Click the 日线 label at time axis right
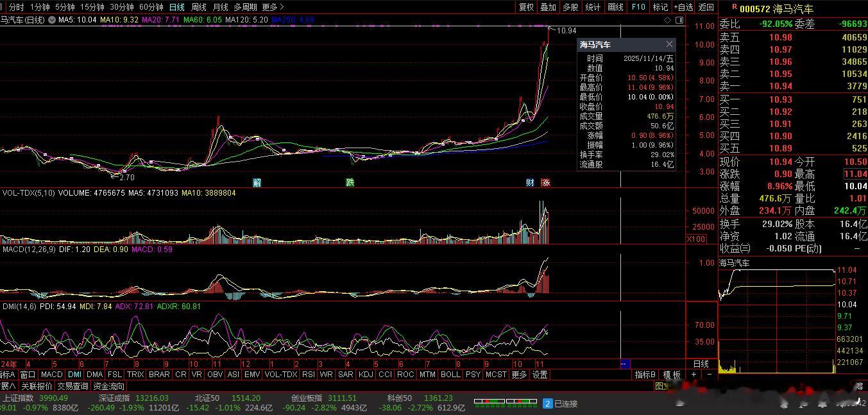Viewport: 868px width, 415px height. coord(701,364)
